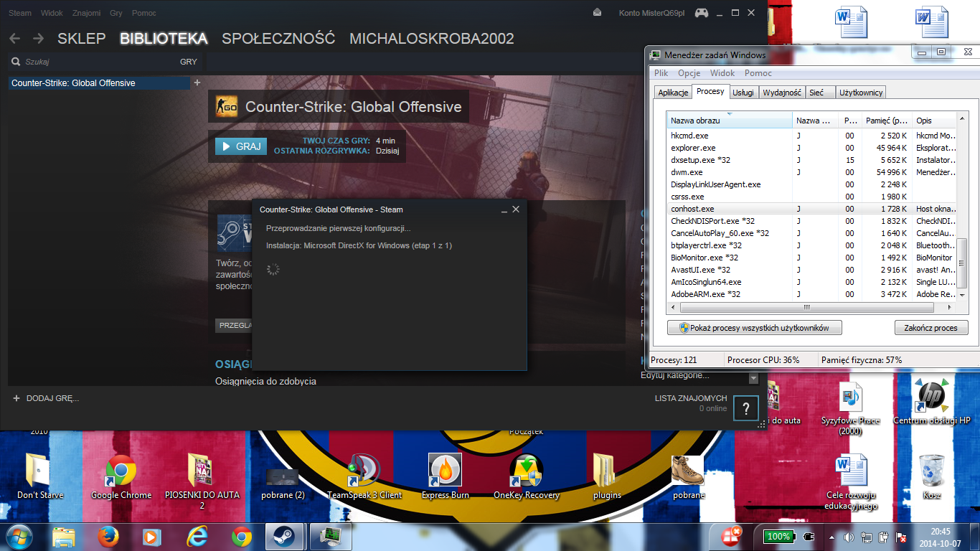
Task: Sort processes by Pamięć column header
Action: click(x=886, y=121)
